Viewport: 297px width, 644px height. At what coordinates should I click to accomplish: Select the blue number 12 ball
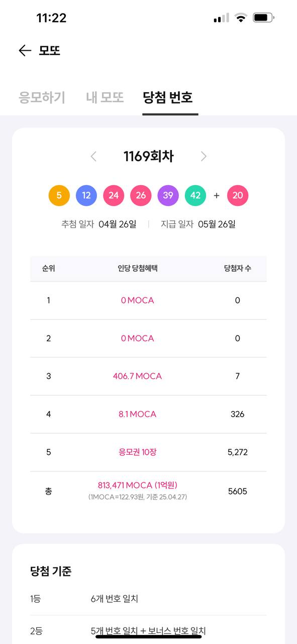point(86,196)
